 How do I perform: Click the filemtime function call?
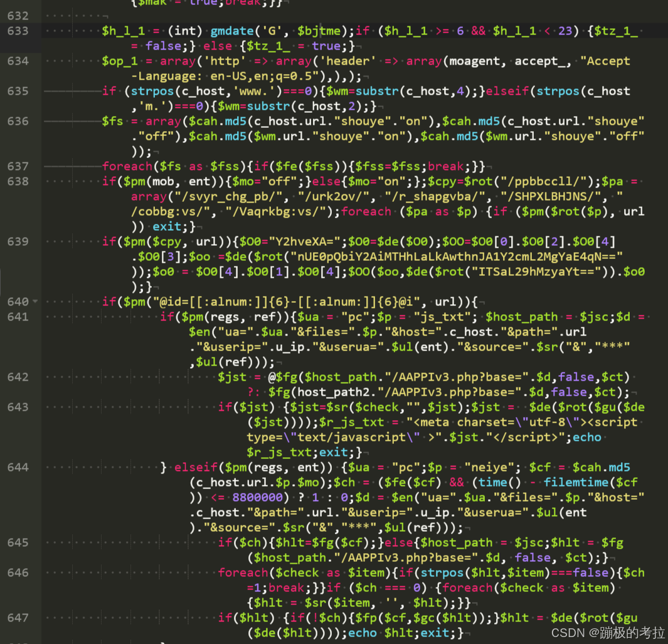click(576, 483)
